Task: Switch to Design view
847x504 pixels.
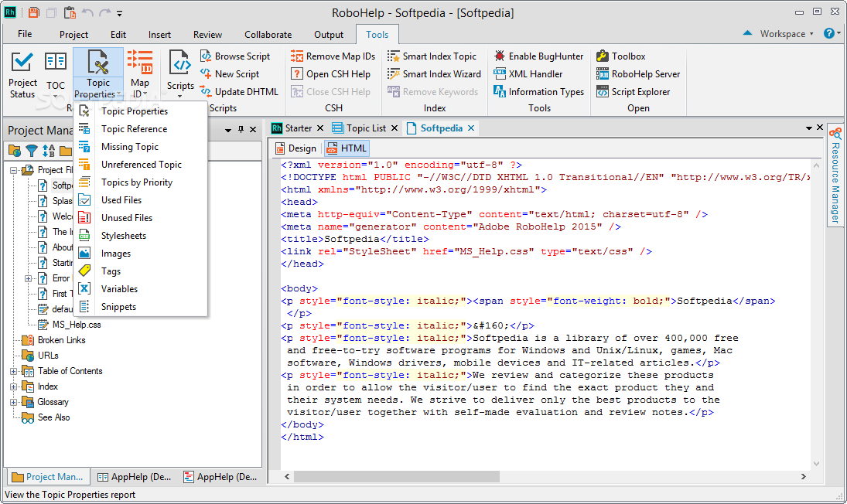Action: click(295, 148)
